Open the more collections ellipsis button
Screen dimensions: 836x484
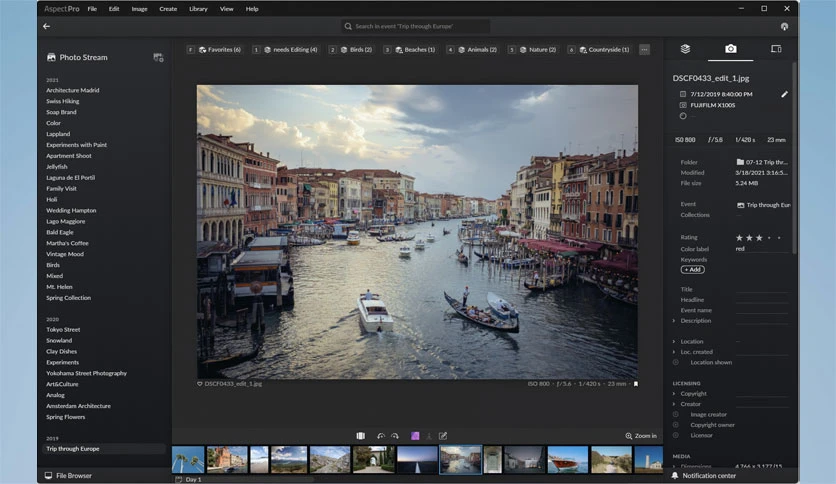pyautogui.click(x=644, y=50)
